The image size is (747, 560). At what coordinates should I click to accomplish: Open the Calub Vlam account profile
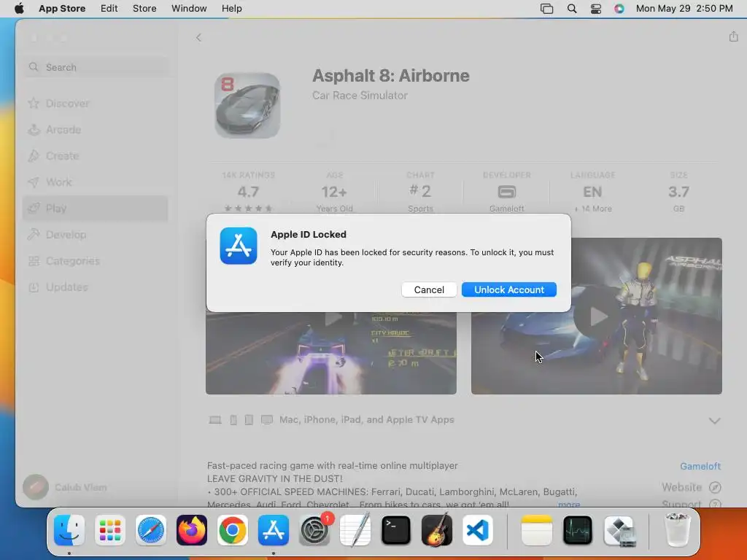(65, 487)
